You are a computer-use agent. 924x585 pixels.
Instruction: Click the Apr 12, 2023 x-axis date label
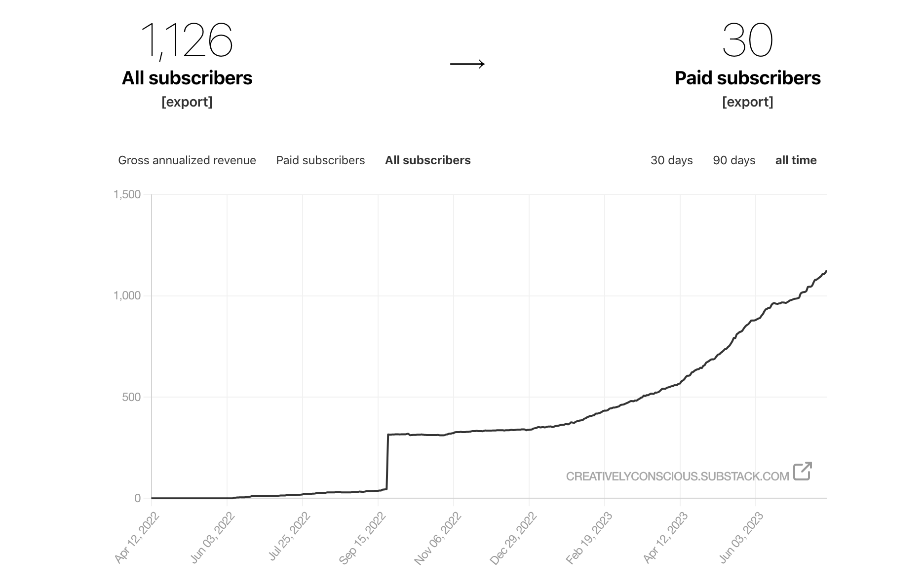pos(665,538)
